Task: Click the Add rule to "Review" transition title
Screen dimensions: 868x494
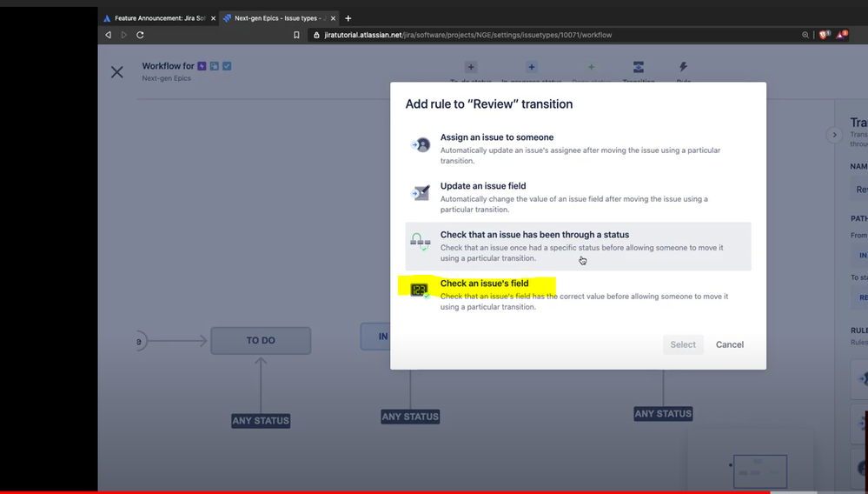Action: (x=489, y=104)
